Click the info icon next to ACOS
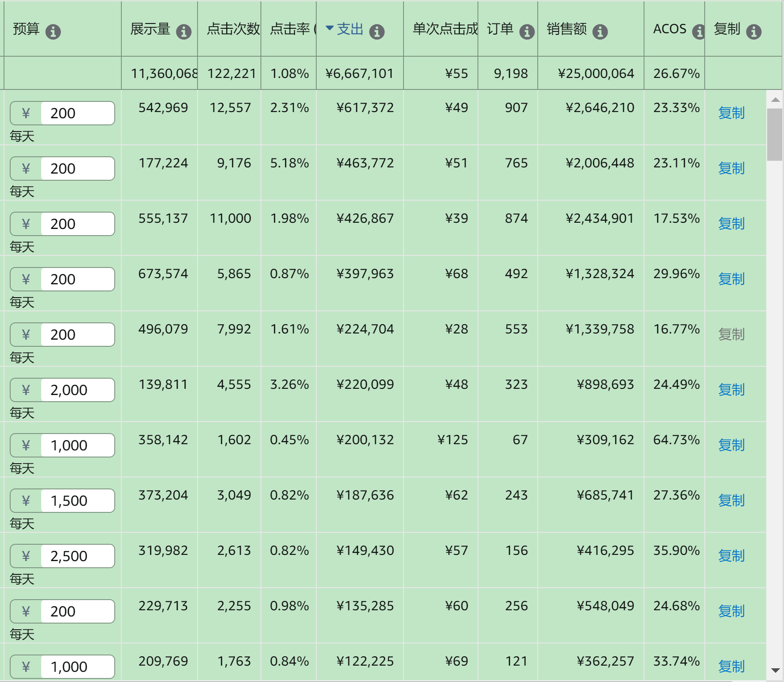The width and height of the screenshot is (784, 682). pyautogui.click(x=698, y=32)
